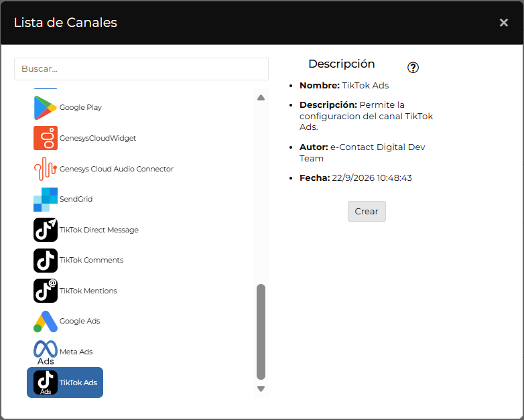Click the "Lista de Canales" title

66,22
